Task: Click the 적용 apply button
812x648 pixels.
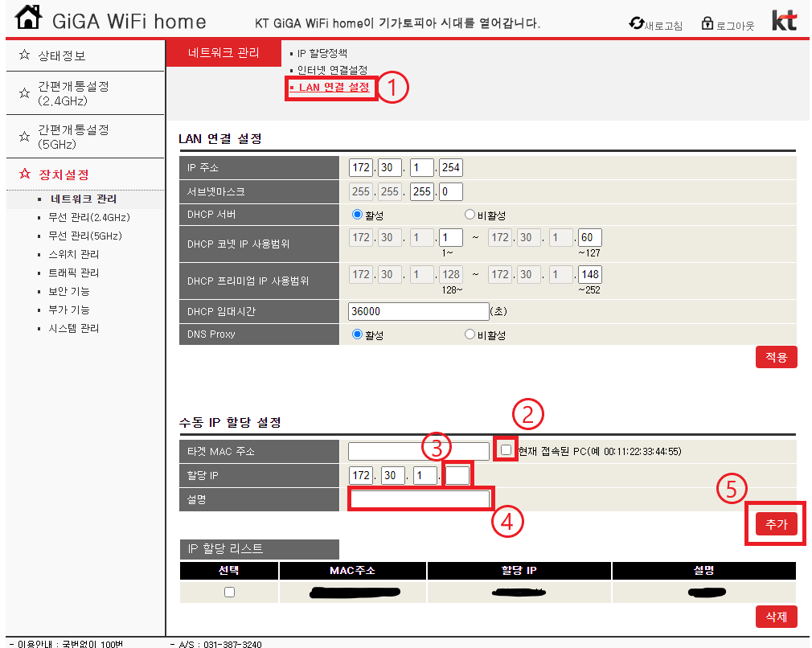Action: coord(777,357)
